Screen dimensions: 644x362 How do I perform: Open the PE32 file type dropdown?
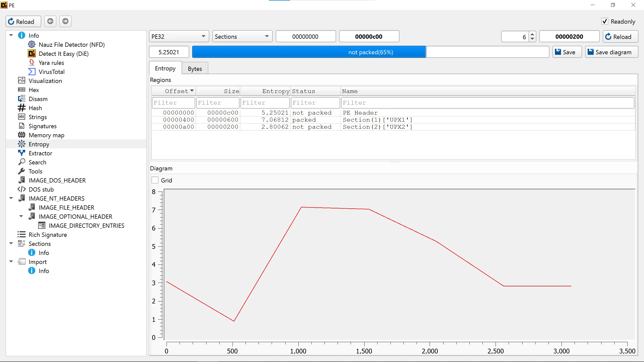179,37
